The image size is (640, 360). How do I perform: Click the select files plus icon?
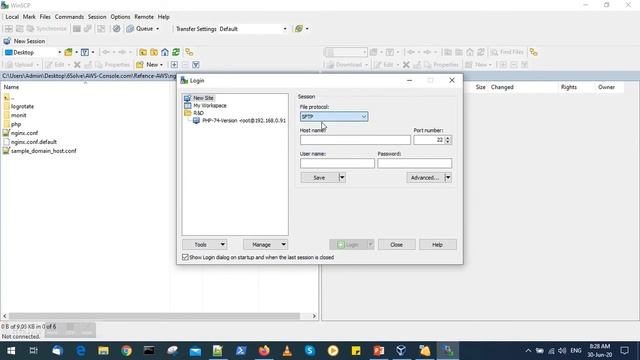(174, 64)
